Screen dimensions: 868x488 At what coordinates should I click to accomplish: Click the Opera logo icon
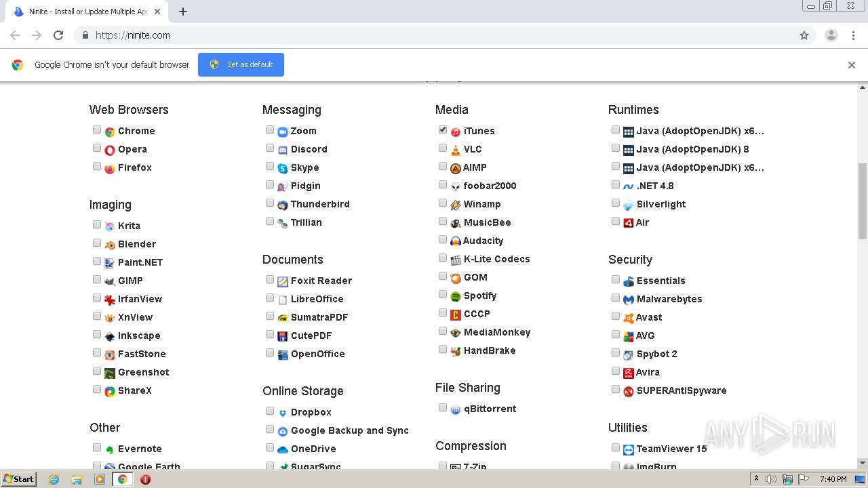pos(110,150)
